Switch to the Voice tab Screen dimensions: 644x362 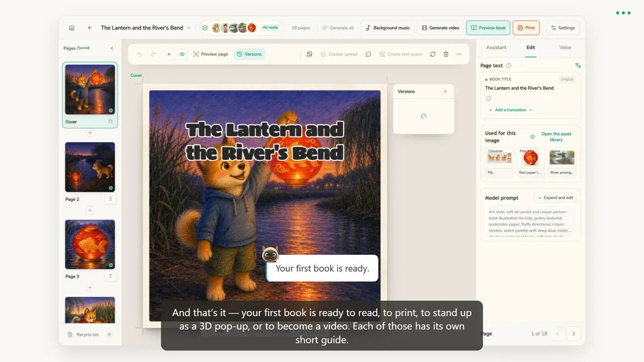click(565, 47)
